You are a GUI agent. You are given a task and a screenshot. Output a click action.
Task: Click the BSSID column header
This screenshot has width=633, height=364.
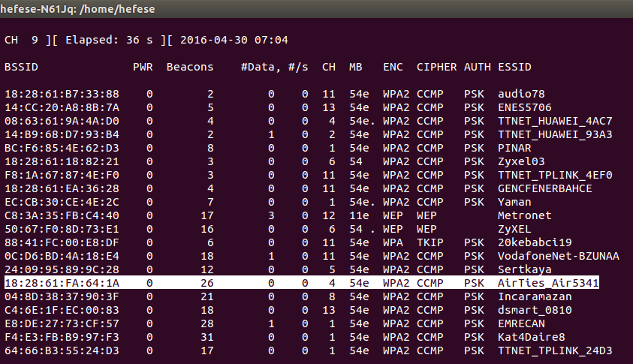tap(21, 67)
